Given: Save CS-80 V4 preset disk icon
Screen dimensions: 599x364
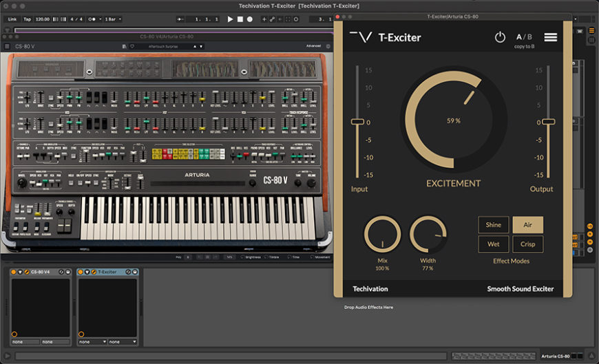Looking at the screenshot, I should click(x=68, y=272).
